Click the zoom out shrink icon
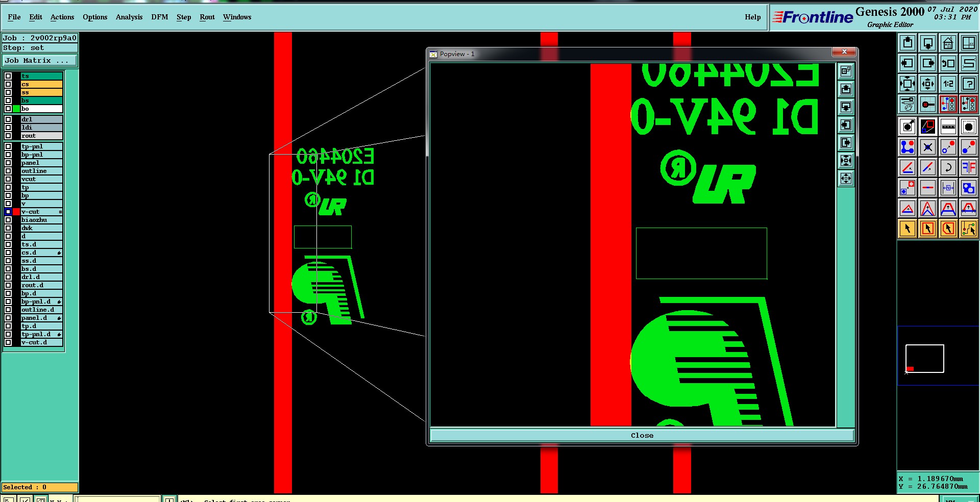 point(928,84)
